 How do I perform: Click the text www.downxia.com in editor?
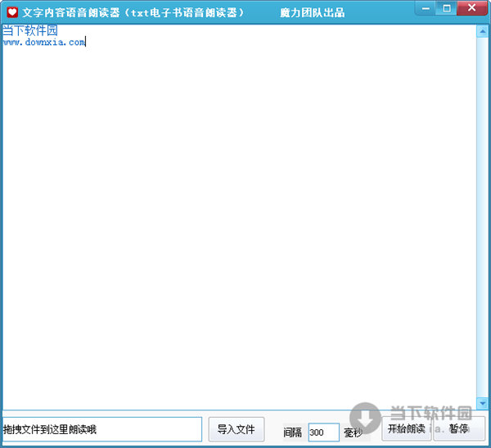(x=44, y=42)
